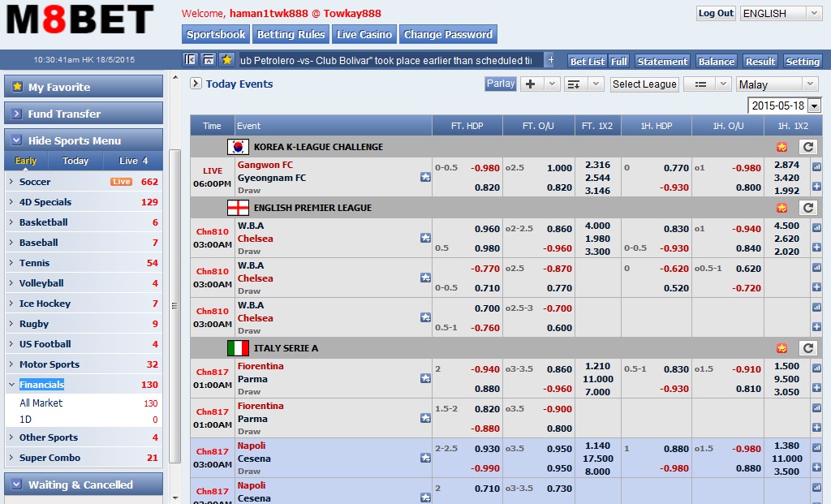
Task: Open dropdown arrow next to list view icon
Action: click(x=723, y=84)
